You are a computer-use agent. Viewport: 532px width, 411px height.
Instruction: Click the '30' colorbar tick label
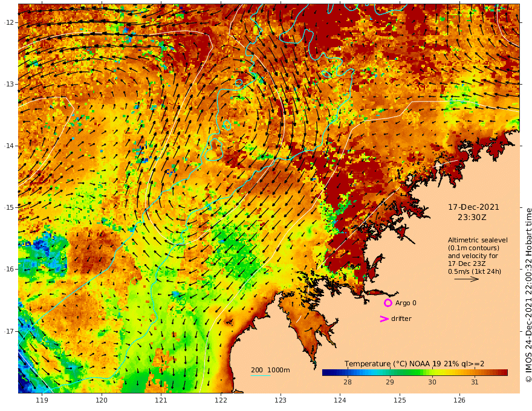coord(432,382)
